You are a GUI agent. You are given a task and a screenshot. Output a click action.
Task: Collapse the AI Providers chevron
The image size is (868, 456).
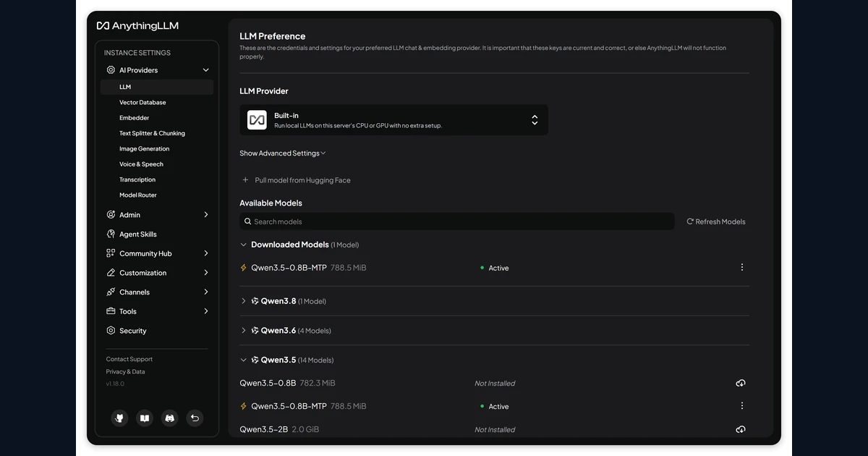click(206, 70)
